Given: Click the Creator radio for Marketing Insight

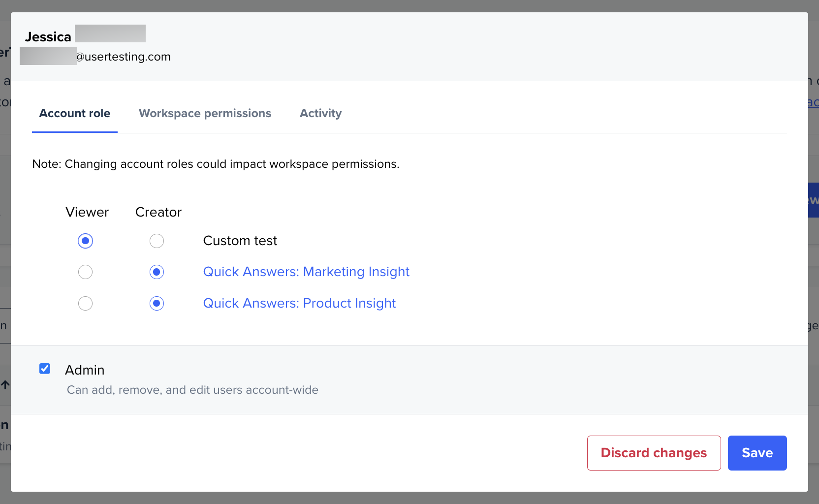Looking at the screenshot, I should [x=157, y=272].
